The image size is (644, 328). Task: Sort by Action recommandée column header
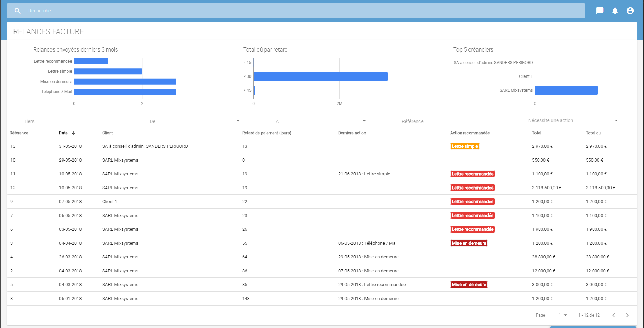(470, 133)
